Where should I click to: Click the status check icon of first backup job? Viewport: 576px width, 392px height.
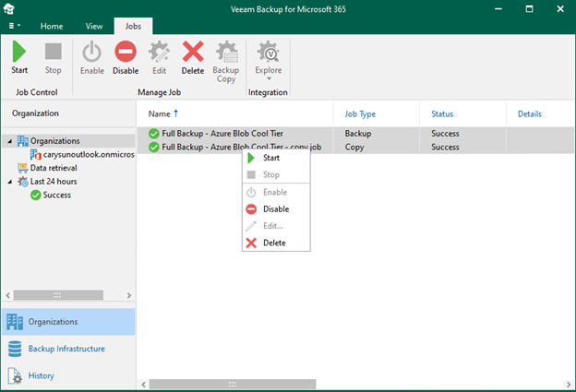point(154,134)
